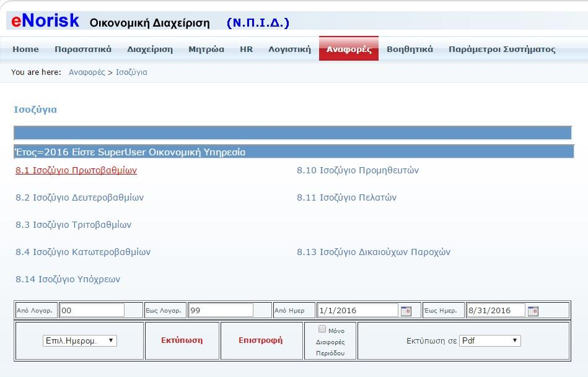Open 8.4 Ισοζύγιο Κατωτεροβαθμίων link
This screenshot has width=588, height=377.
(83, 252)
